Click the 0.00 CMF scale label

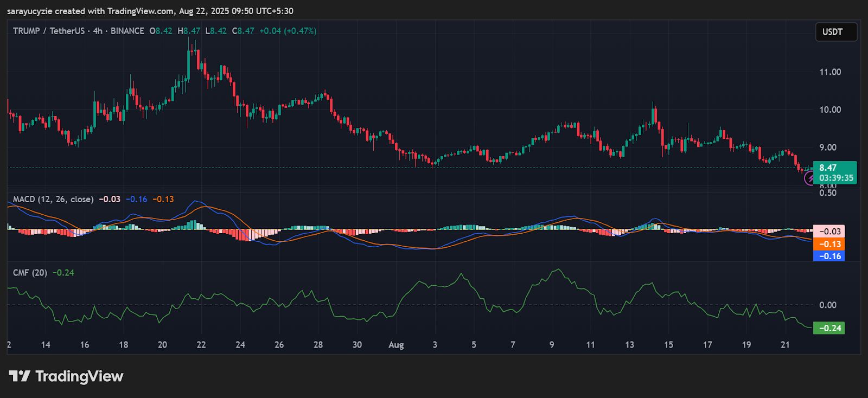828,305
